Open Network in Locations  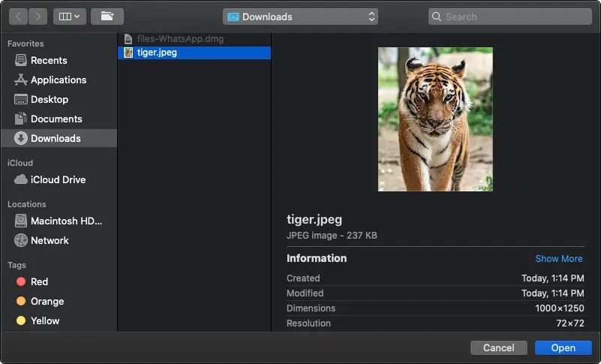[x=59, y=240]
